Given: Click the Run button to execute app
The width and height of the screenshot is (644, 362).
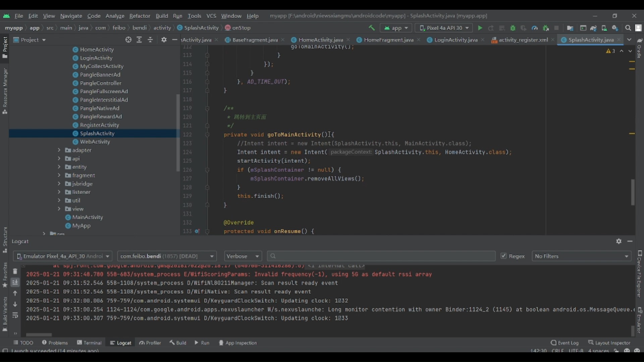Looking at the screenshot, I should (480, 28).
